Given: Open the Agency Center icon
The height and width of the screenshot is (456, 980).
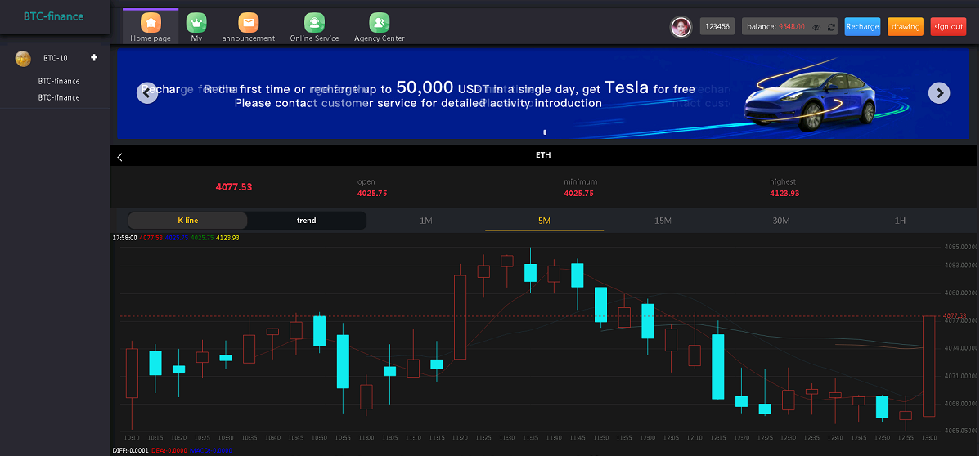Looking at the screenshot, I should tap(380, 23).
